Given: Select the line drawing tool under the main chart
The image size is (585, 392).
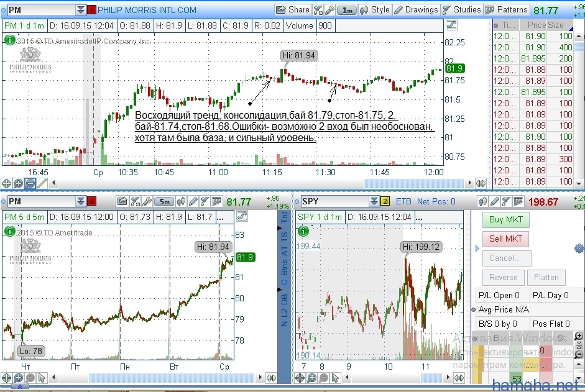Looking at the screenshot, I should [42, 183].
